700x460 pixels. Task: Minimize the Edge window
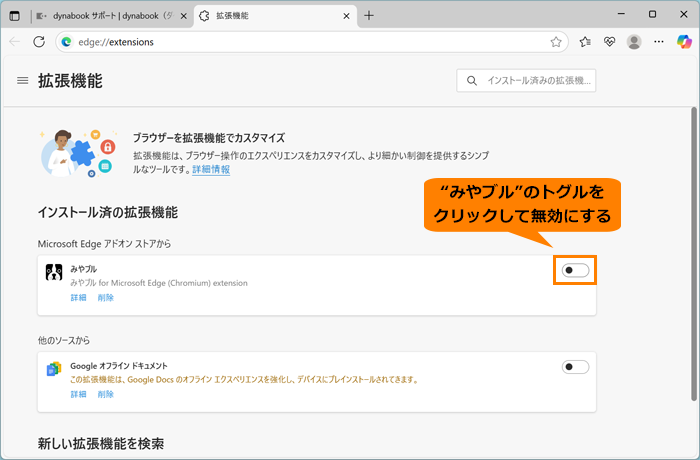(x=621, y=14)
